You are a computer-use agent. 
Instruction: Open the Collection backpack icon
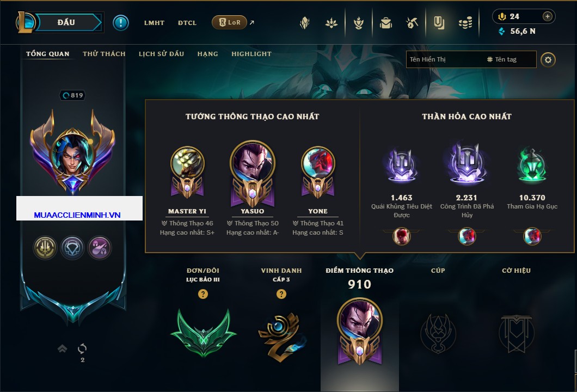[385, 23]
